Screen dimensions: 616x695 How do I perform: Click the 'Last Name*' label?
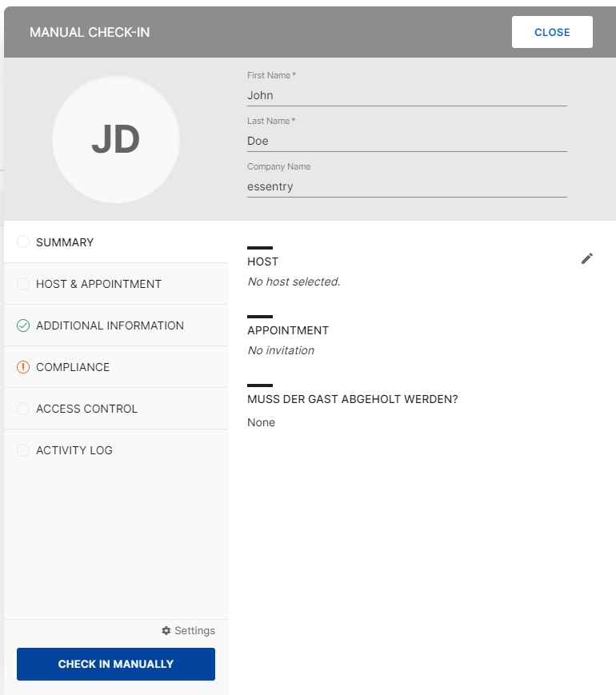271,121
